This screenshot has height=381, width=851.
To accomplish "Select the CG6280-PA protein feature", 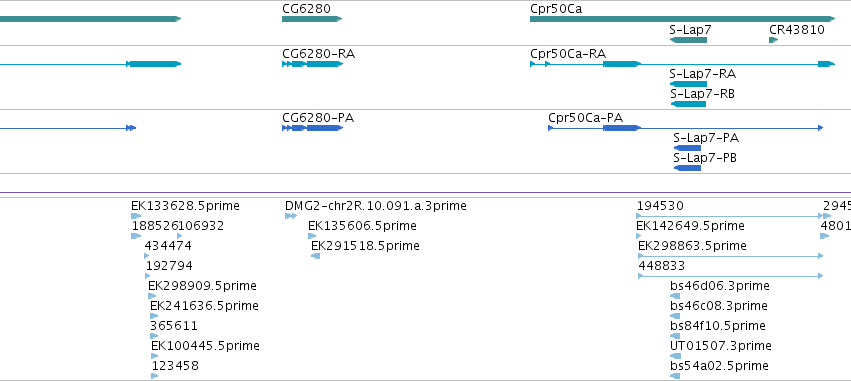I will pos(312,128).
